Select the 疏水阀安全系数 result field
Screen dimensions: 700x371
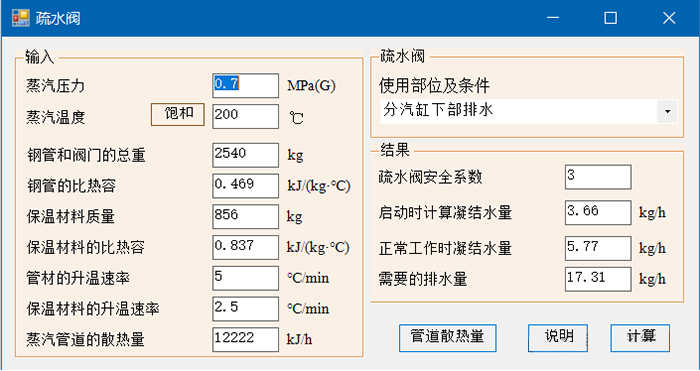point(598,177)
